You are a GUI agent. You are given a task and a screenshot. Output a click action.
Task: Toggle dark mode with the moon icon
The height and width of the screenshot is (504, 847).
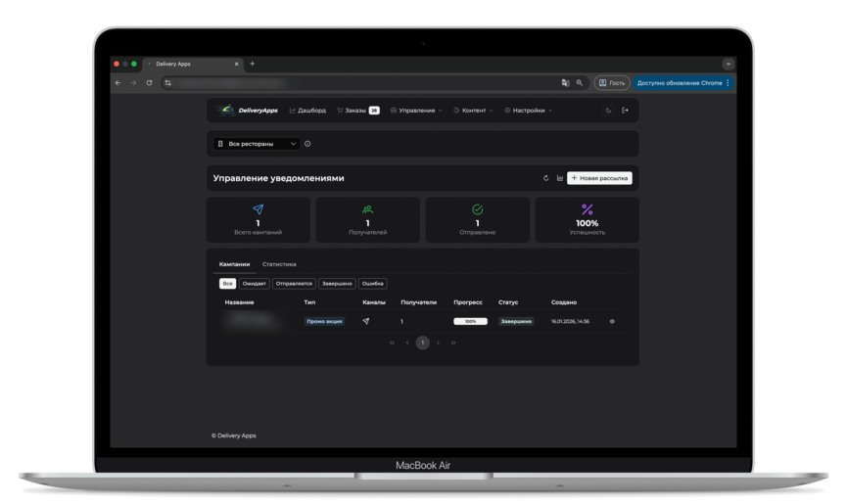(608, 111)
